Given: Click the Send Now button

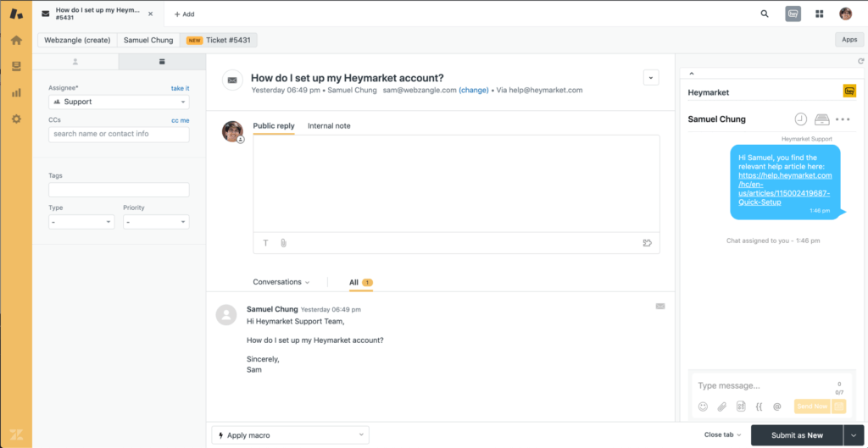Looking at the screenshot, I should click(812, 407).
